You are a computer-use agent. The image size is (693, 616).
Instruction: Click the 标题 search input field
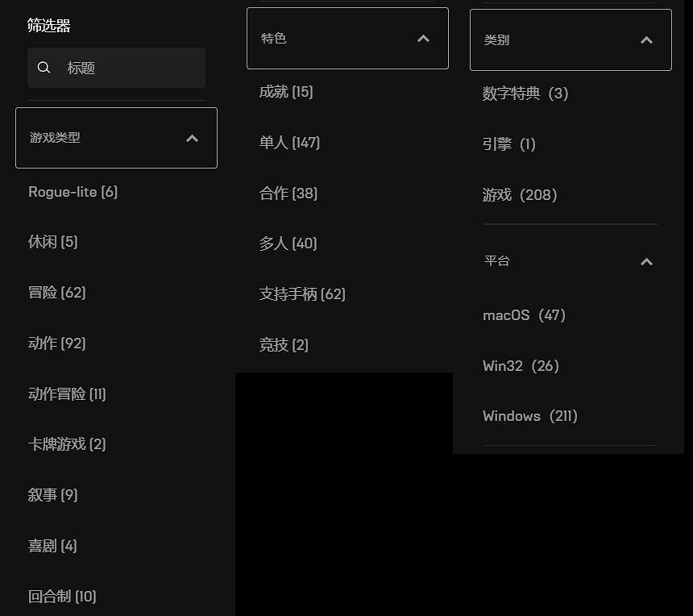pyautogui.click(x=117, y=68)
